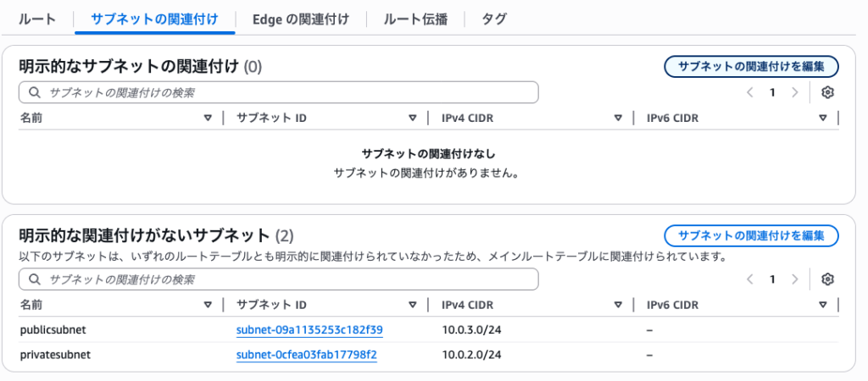The image size is (868, 381).
Task: Sort explicit associations by 名前 column arrow
Action: pyautogui.click(x=208, y=119)
